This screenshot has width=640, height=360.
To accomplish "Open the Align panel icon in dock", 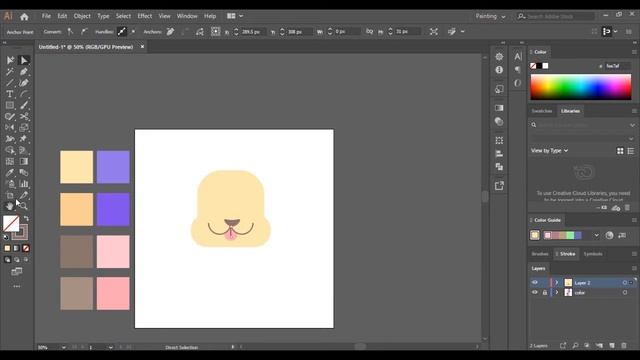I will (499, 153).
